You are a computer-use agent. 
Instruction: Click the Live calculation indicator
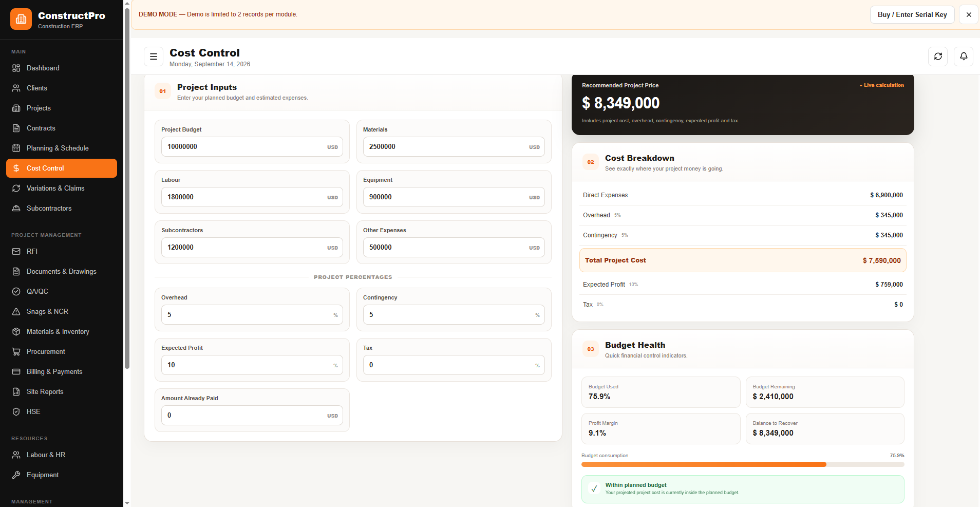(x=882, y=85)
